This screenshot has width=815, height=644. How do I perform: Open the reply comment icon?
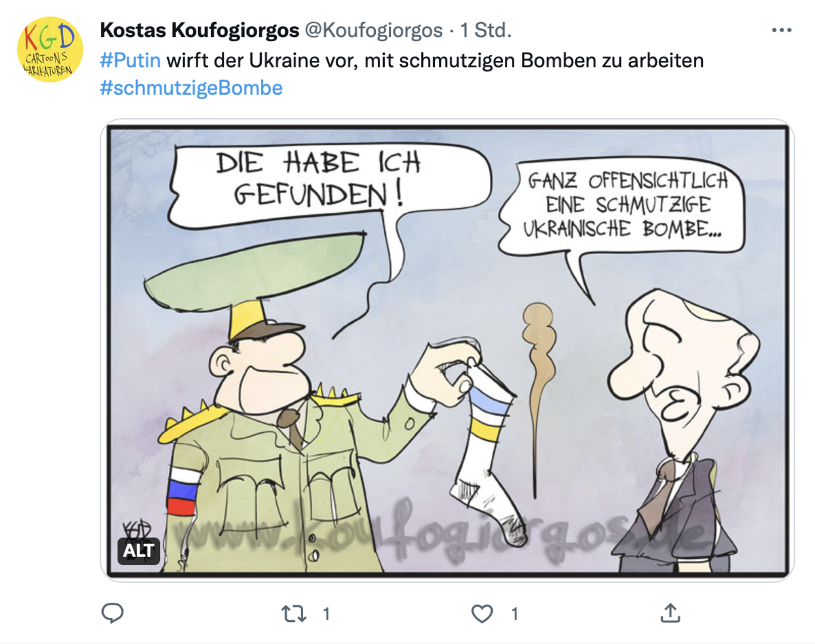[112, 613]
